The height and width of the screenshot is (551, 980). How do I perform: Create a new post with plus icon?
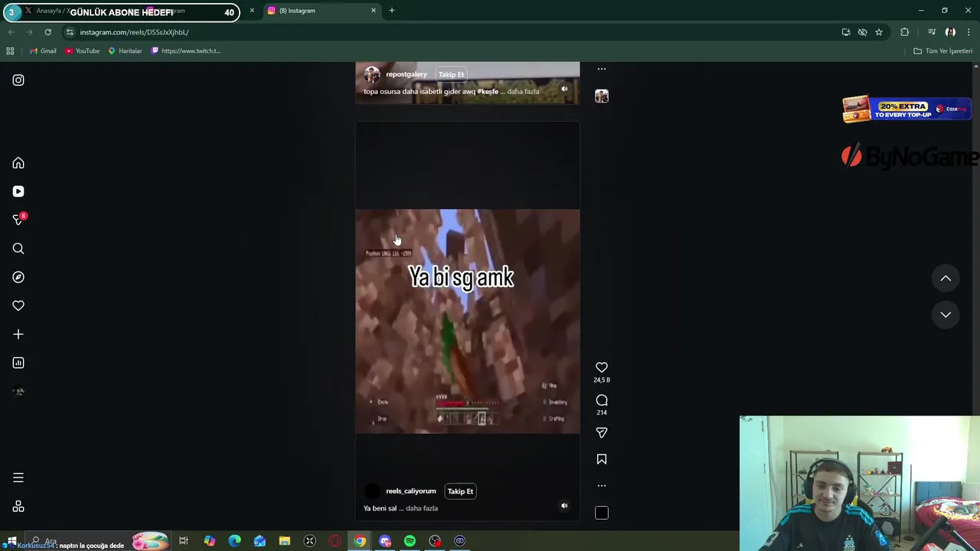click(18, 334)
